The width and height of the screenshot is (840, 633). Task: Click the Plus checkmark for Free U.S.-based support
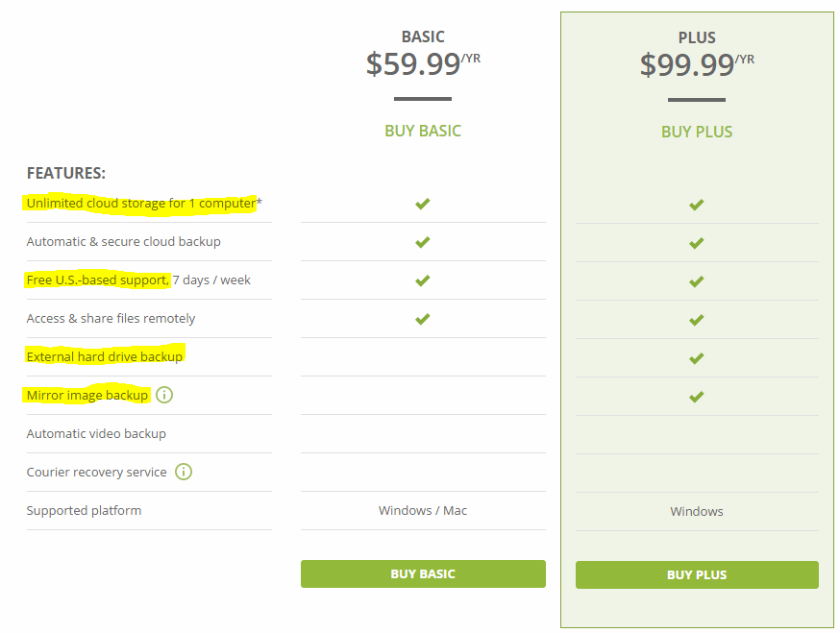(696, 281)
